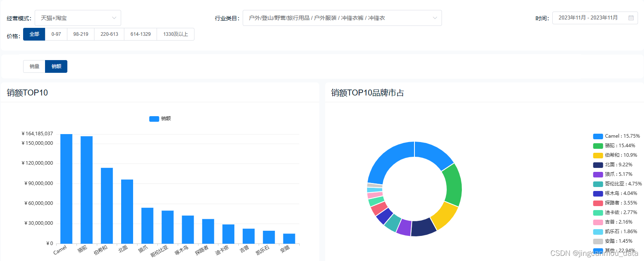
Task: Click the Camel bar in chart
Action: coord(66,189)
